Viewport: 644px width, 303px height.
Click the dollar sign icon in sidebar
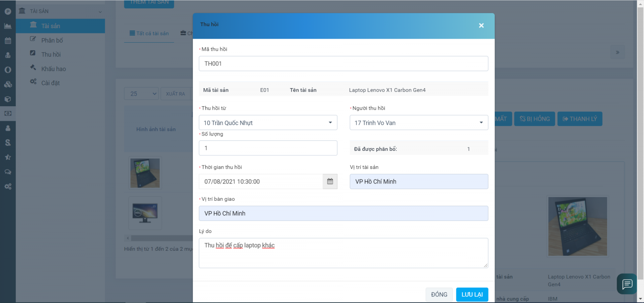point(8,143)
